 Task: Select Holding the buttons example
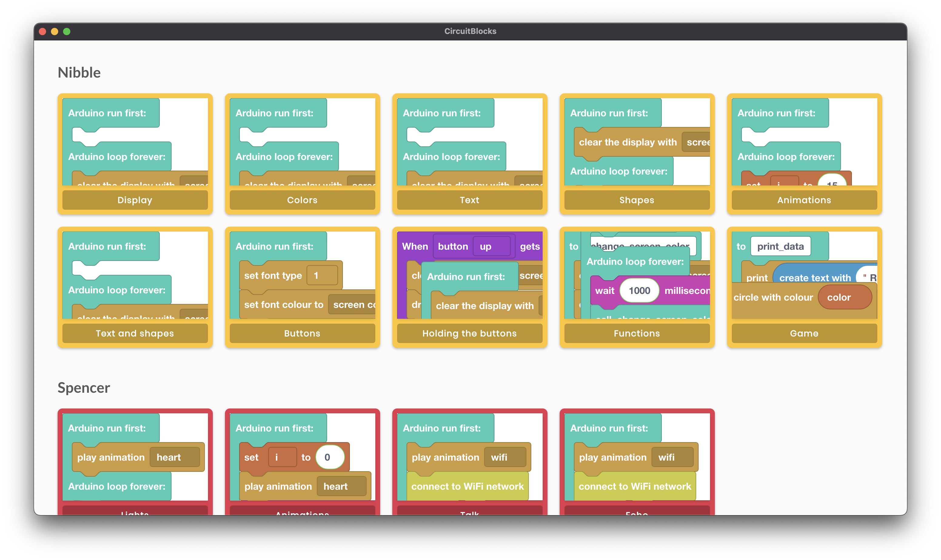(x=469, y=287)
